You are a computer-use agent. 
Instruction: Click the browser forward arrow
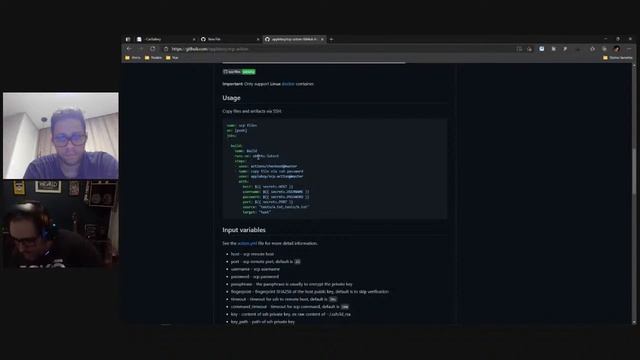(x=141, y=49)
